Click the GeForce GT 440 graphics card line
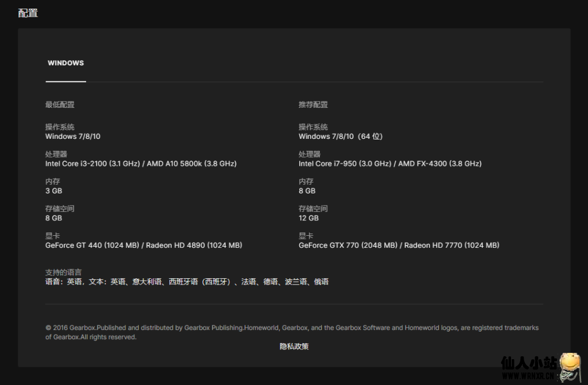This screenshot has width=588, height=385. 144,246
